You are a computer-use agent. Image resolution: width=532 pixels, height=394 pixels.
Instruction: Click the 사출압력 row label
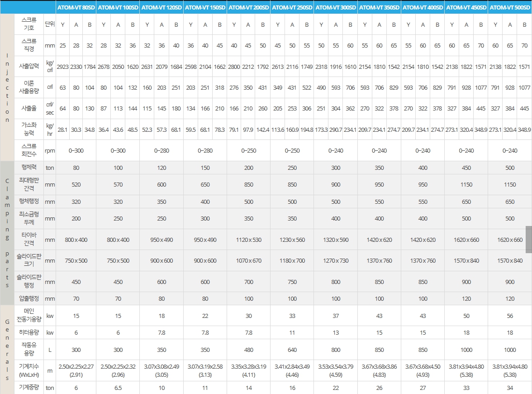point(29,66)
